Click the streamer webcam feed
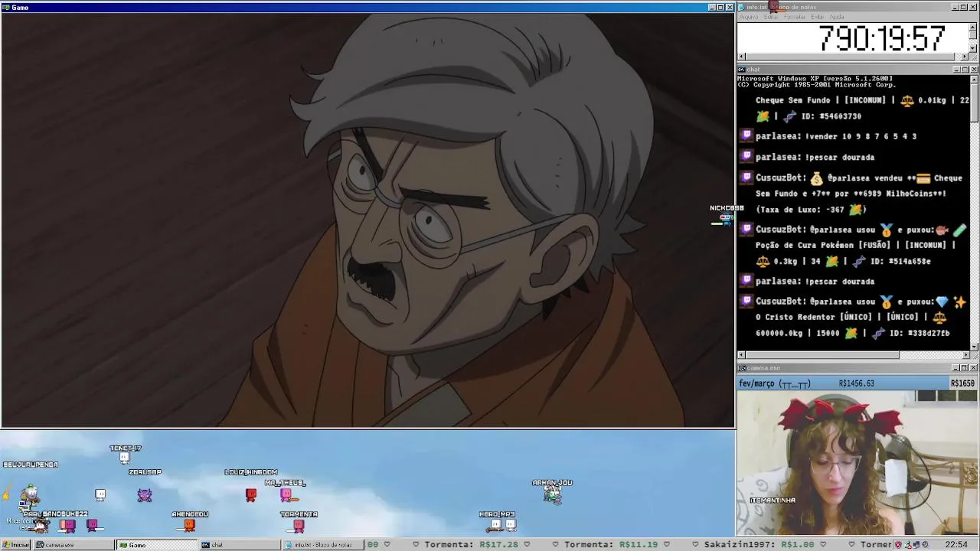Image resolution: width=980 pixels, height=551 pixels. (x=857, y=463)
